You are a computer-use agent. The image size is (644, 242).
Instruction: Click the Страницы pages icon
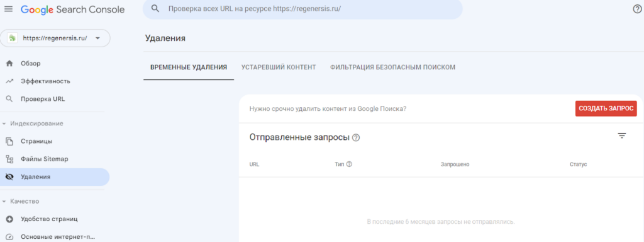click(x=9, y=141)
